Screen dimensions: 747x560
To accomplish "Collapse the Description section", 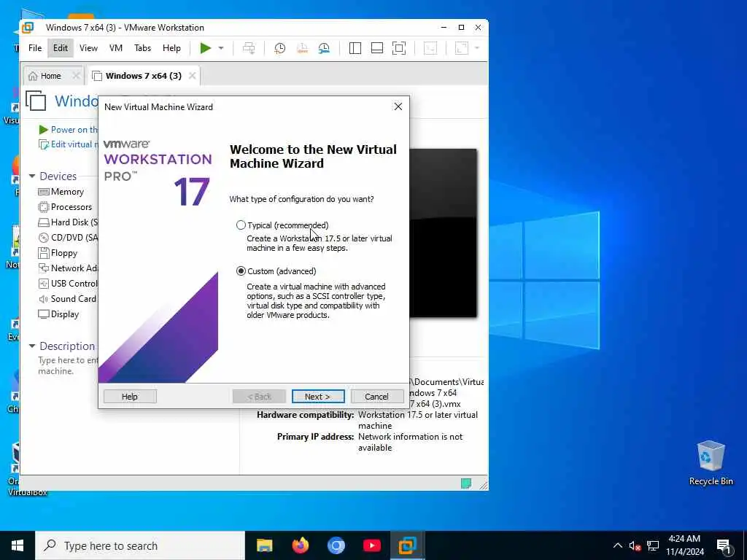I will point(32,346).
